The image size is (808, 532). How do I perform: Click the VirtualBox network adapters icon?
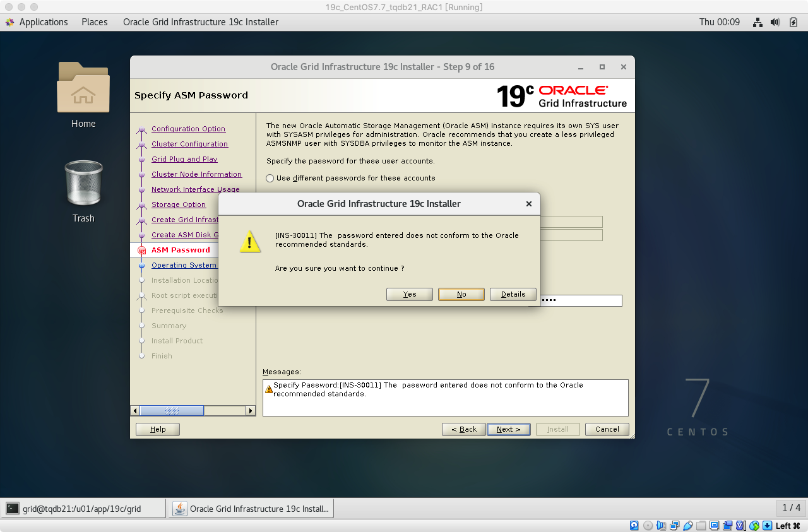[x=674, y=525]
